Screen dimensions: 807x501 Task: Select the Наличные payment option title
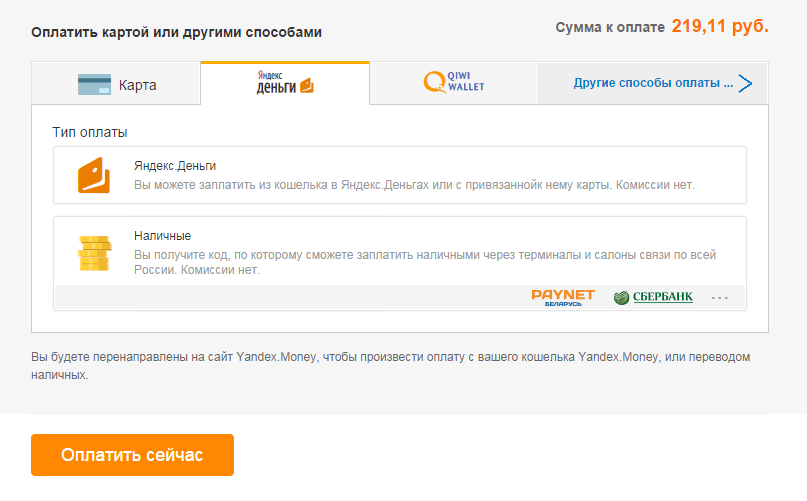pyautogui.click(x=163, y=236)
